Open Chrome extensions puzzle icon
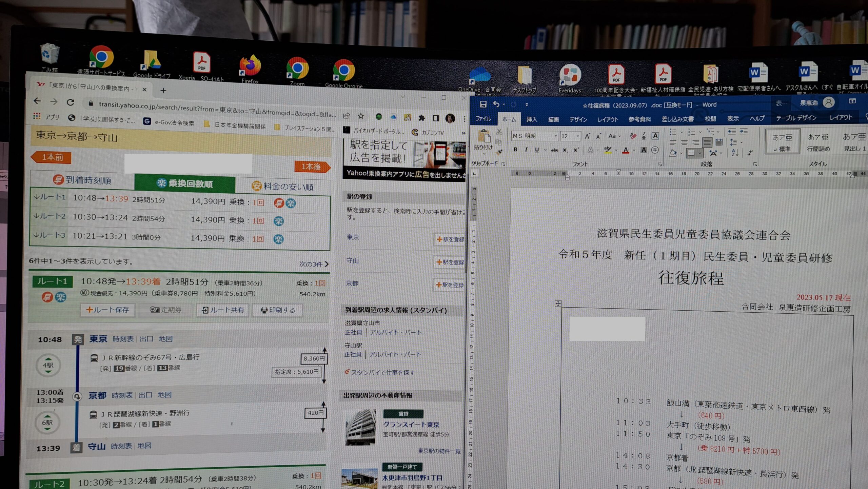868x489 pixels. 421,118
